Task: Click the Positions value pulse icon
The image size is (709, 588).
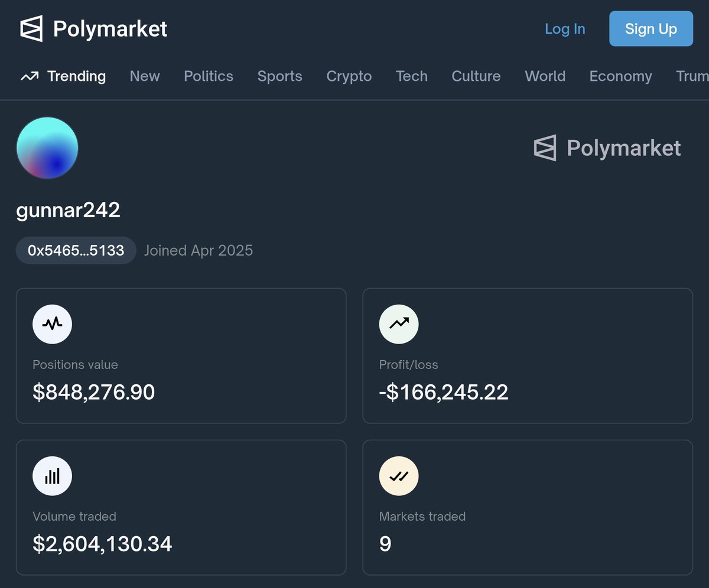Action: tap(52, 324)
